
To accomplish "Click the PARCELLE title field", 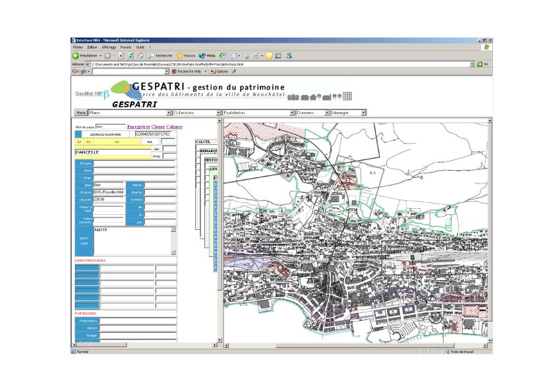I will (x=113, y=152).
